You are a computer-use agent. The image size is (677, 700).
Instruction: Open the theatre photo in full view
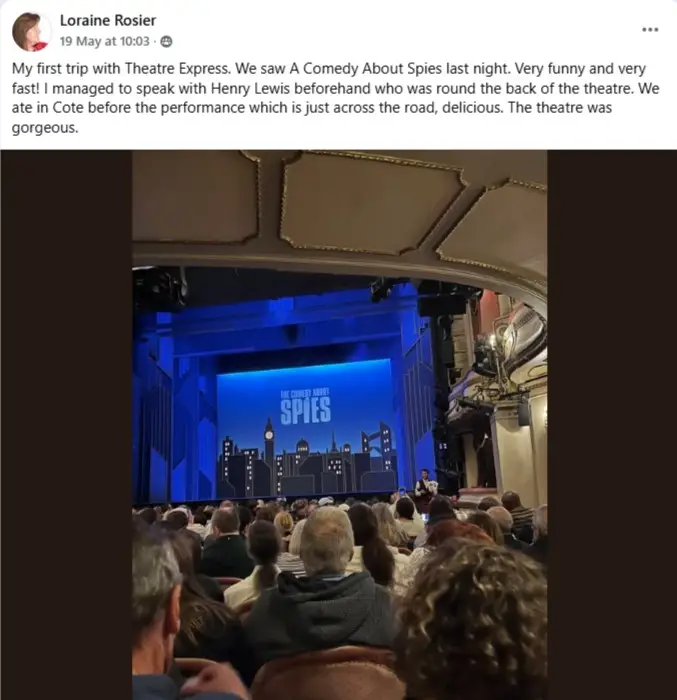pos(339,425)
